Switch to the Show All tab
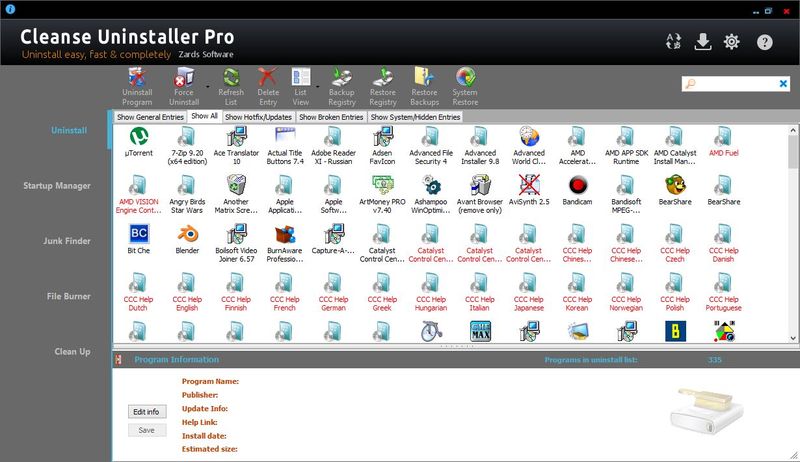 tap(204, 116)
